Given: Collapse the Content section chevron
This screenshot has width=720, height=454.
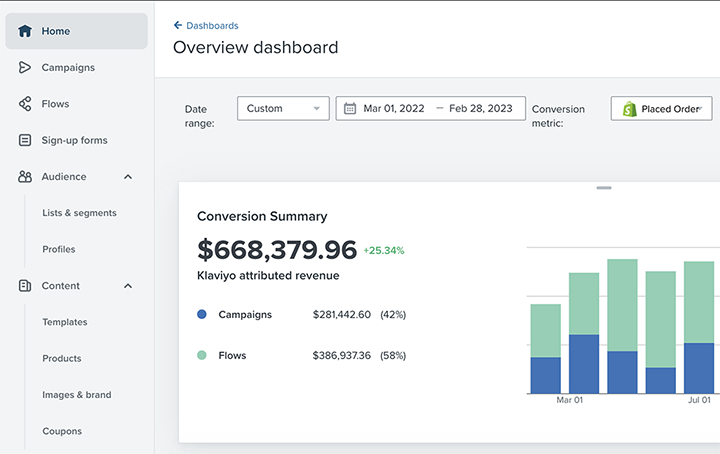Looking at the screenshot, I should 128,286.
